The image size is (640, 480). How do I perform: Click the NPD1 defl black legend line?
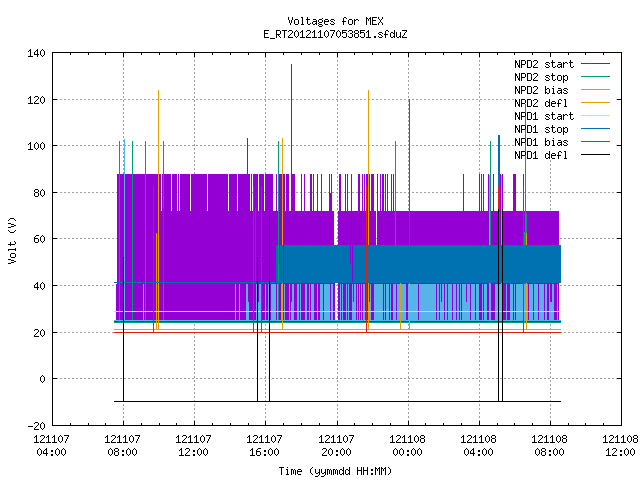point(595,155)
